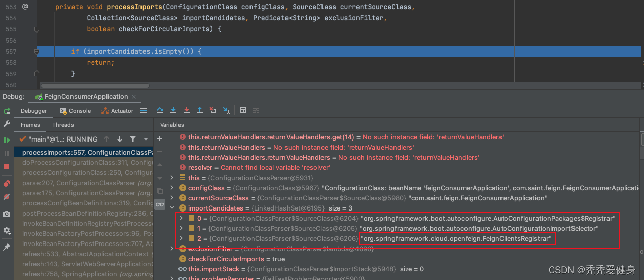
Task: Open the debugger layout list icon
Action: click(x=144, y=111)
